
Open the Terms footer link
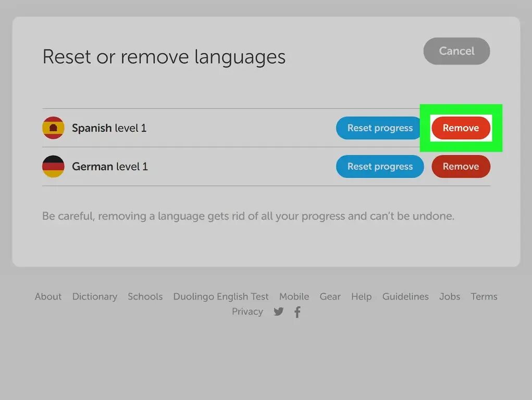[x=484, y=296]
